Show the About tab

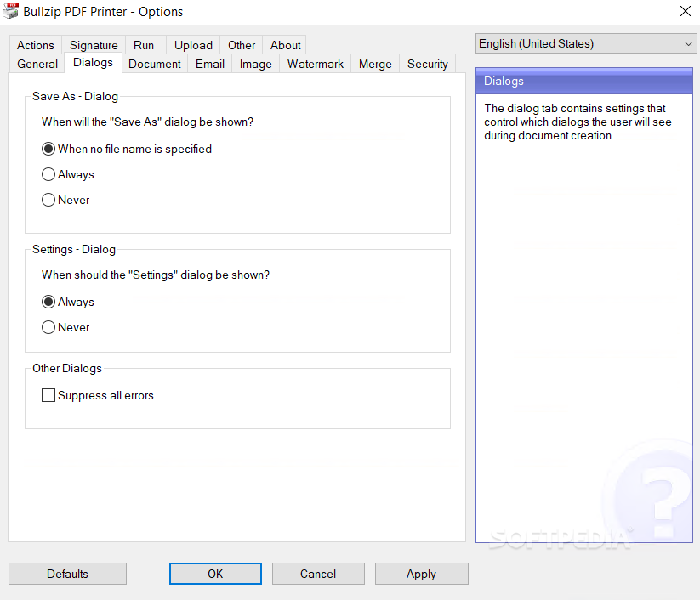285,45
